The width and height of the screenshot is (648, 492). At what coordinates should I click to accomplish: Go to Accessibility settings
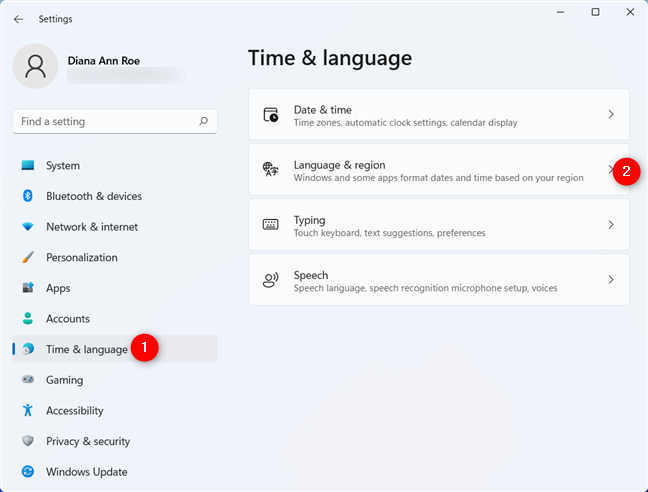pos(115,410)
